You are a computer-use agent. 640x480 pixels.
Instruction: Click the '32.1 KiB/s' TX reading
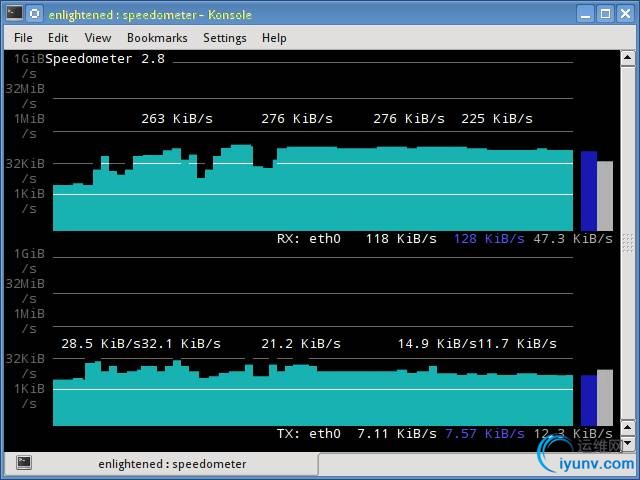(x=181, y=344)
